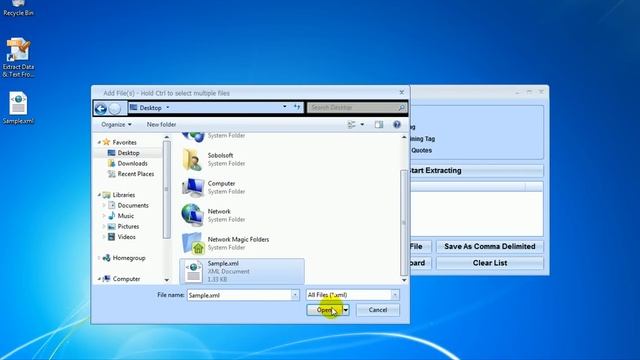Select the Sample.xml desktop file icon
This screenshot has width=640, height=360.
click(18, 108)
